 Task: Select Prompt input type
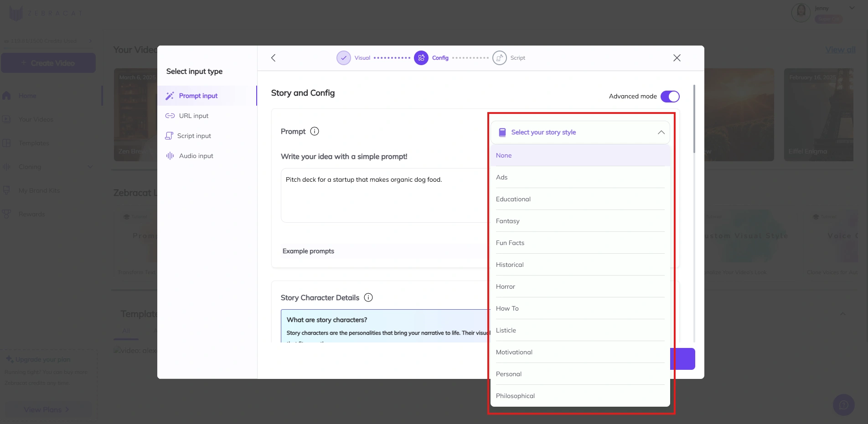coord(207,96)
